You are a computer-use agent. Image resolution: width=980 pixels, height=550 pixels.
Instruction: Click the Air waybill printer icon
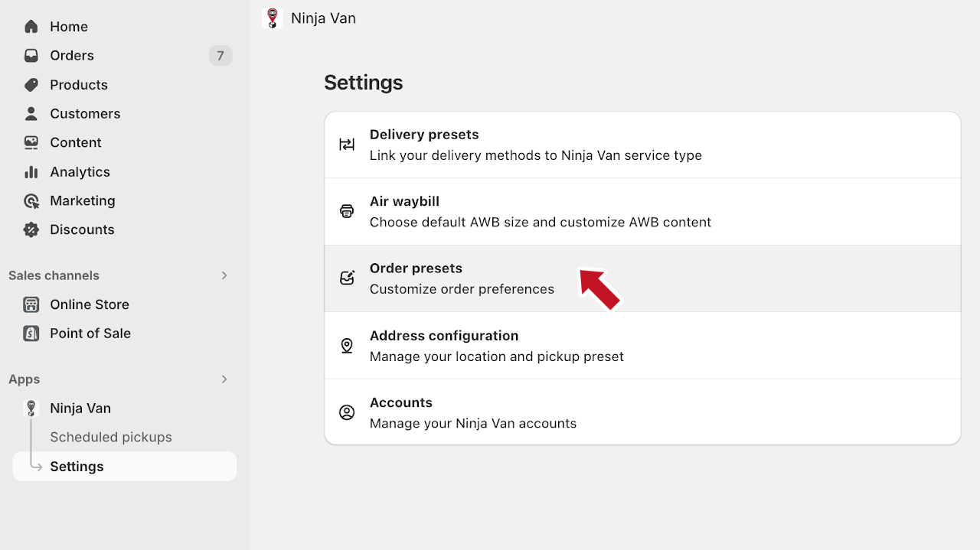pos(347,211)
